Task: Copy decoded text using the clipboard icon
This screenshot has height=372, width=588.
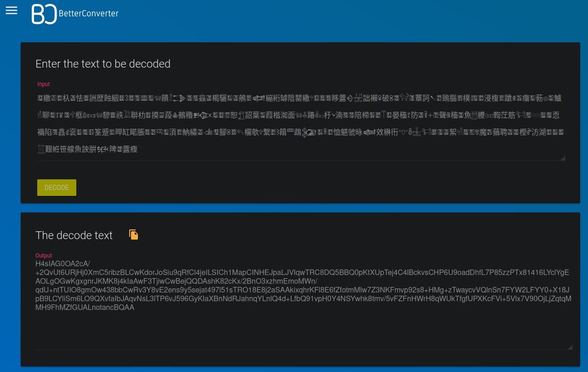Action: (133, 235)
